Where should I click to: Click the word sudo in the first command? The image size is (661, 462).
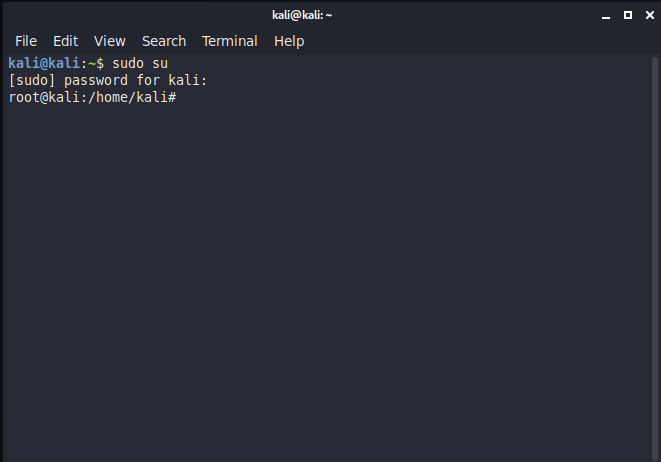[128, 64]
